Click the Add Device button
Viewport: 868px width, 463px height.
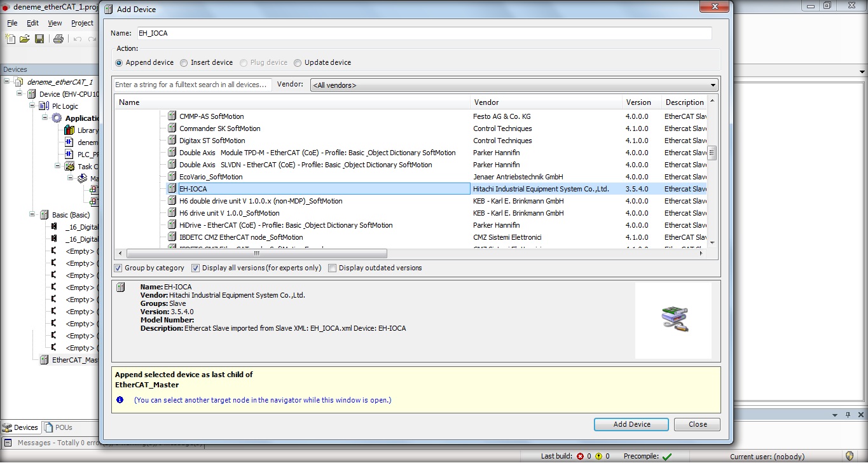point(631,424)
